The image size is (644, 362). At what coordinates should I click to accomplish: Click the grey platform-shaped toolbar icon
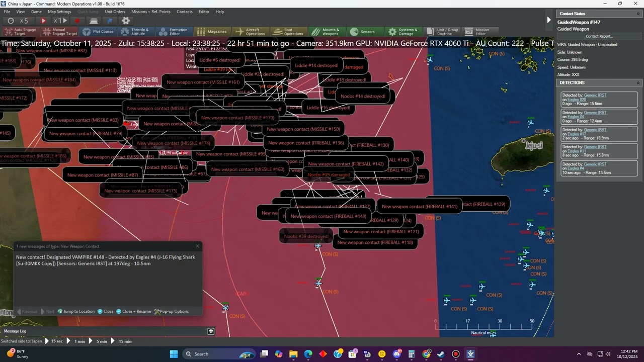94,21
